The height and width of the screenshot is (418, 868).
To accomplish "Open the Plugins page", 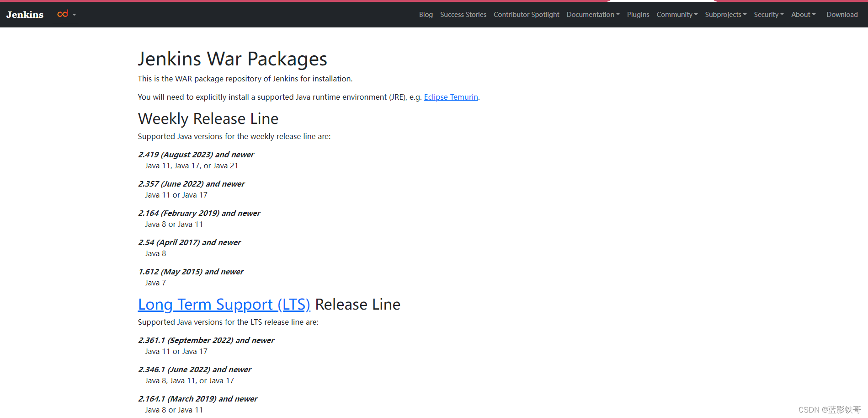I will click(638, 15).
